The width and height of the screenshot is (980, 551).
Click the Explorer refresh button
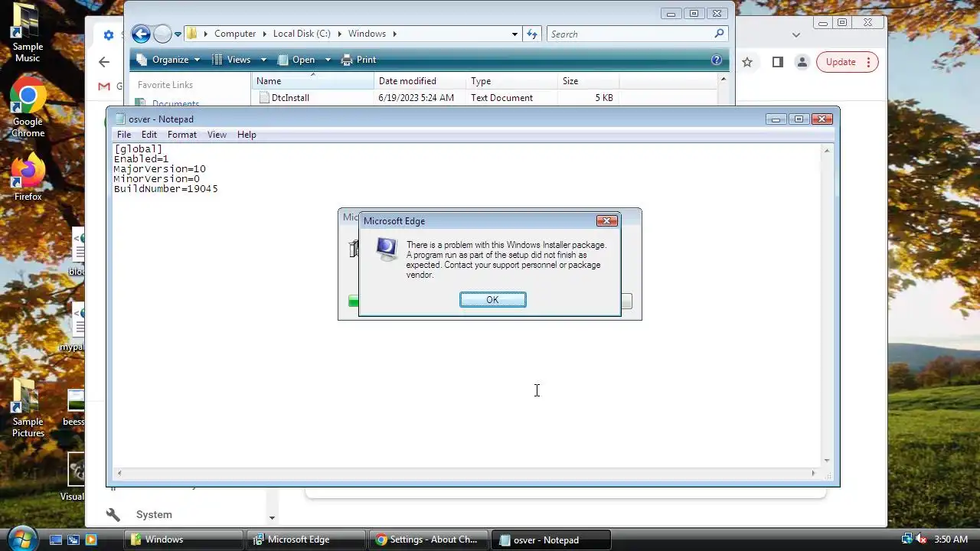pyautogui.click(x=532, y=34)
